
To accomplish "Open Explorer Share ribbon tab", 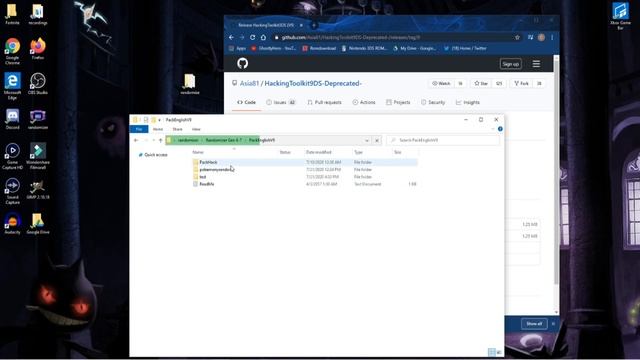I will pyautogui.click(x=177, y=129).
